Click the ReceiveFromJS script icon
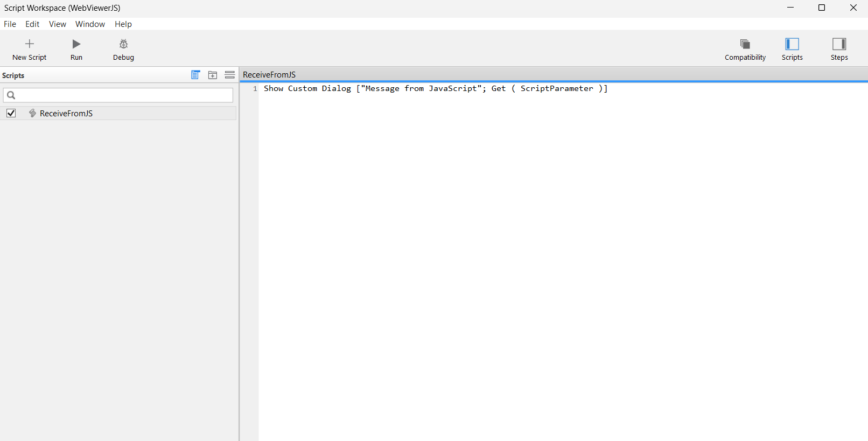Image resolution: width=868 pixels, height=441 pixels. (x=32, y=113)
